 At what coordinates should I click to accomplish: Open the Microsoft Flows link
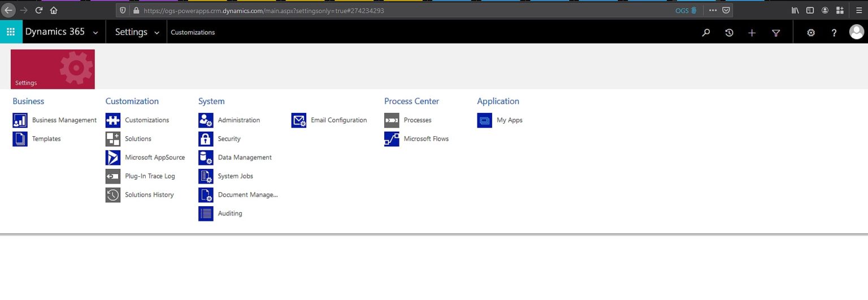click(x=426, y=139)
